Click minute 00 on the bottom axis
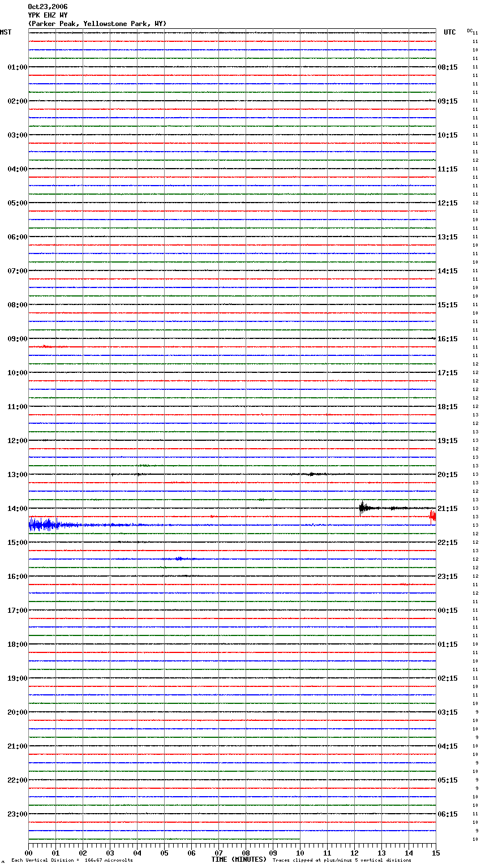 [x=28, y=853]
